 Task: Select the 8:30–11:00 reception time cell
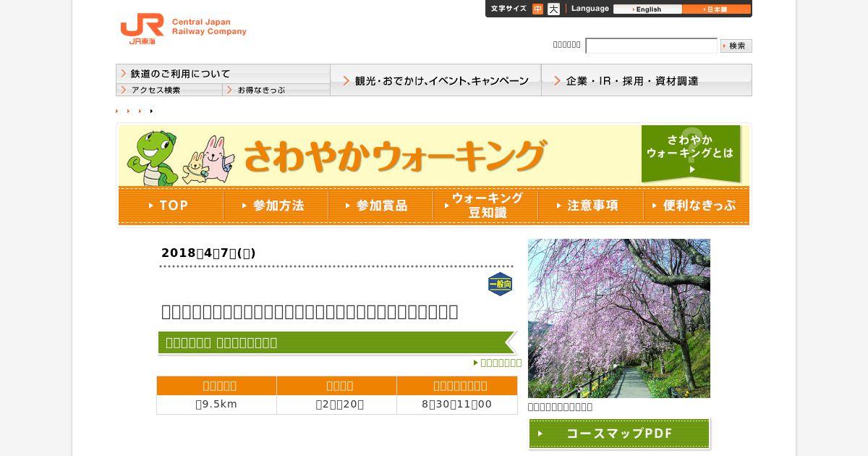(x=456, y=405)
